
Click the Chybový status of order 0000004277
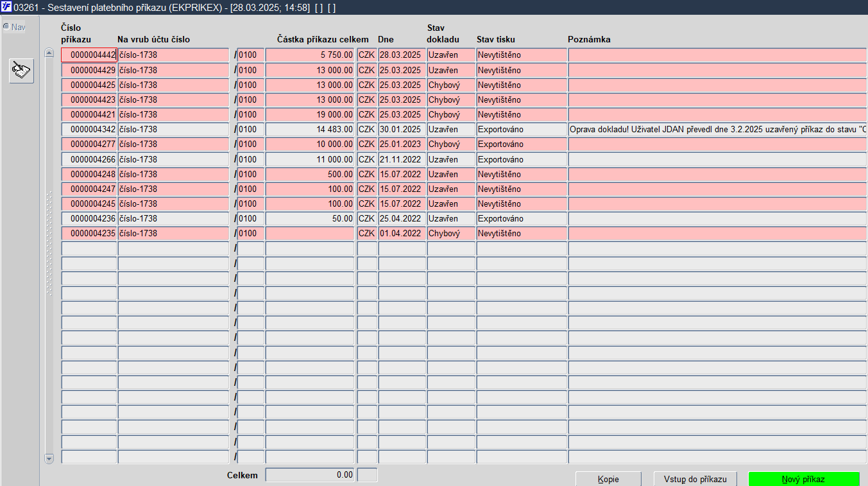click(451, 144)
